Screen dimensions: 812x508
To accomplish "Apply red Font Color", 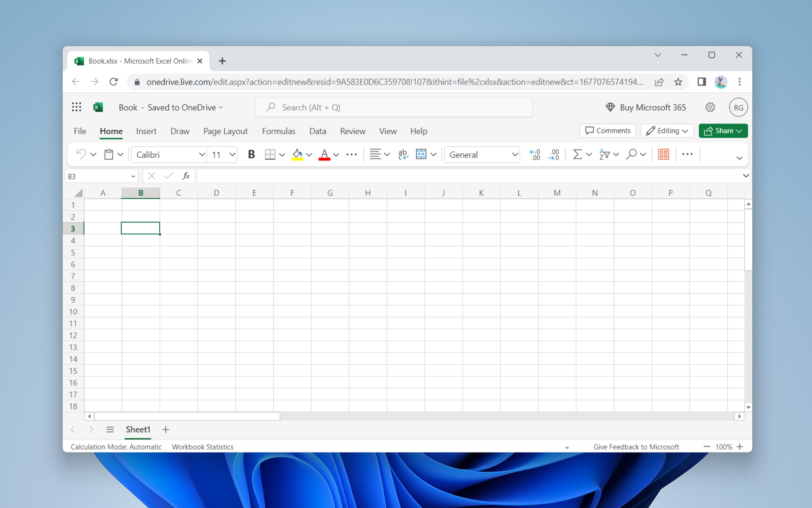I will click(x=324, y=155).
